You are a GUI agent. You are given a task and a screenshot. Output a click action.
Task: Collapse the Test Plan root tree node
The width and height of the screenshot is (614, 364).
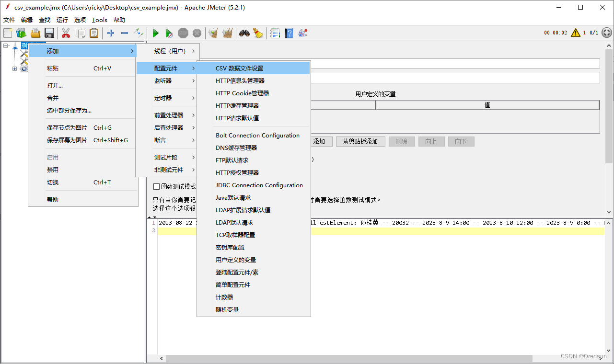pyautogui.click(x=6, y=46)
